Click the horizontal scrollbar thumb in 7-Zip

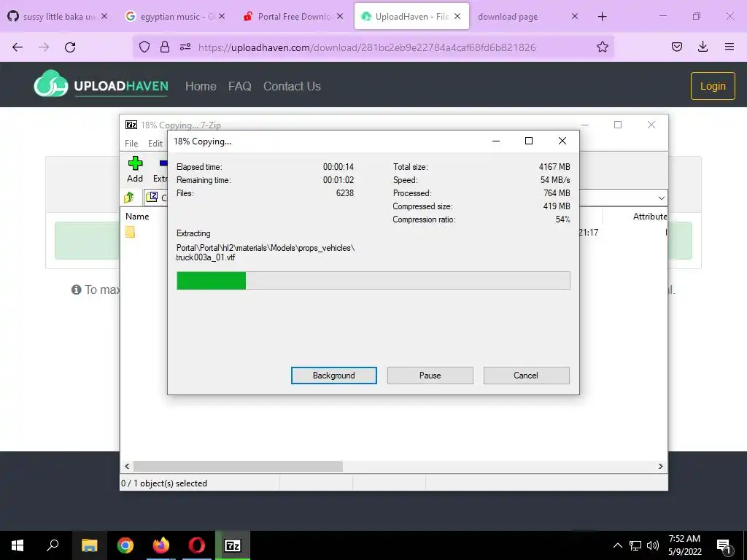click(238, 466)
